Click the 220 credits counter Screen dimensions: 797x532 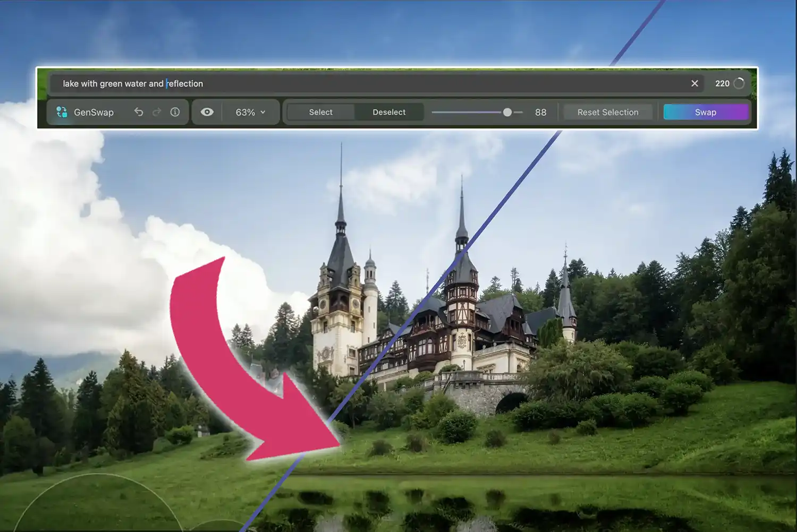722,83
